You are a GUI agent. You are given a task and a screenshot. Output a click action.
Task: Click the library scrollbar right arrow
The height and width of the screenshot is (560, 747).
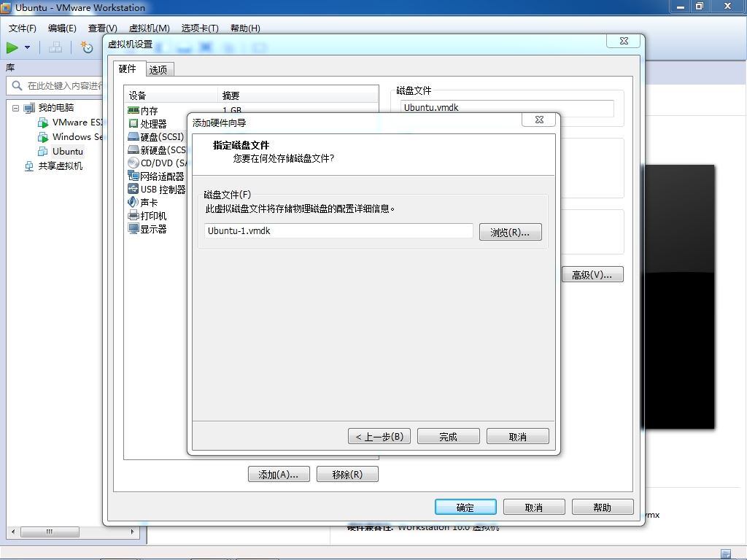pos(133,532)
